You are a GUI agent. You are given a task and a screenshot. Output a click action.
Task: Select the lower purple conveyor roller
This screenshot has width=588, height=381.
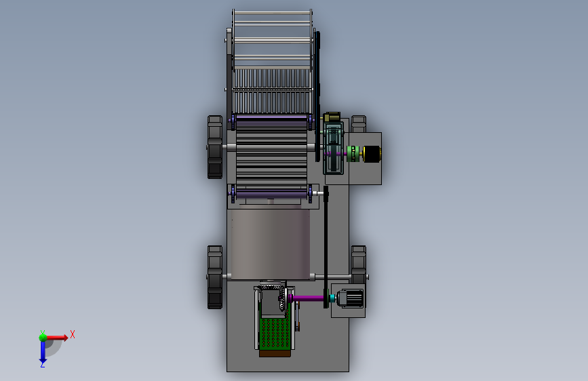point(271,195)
